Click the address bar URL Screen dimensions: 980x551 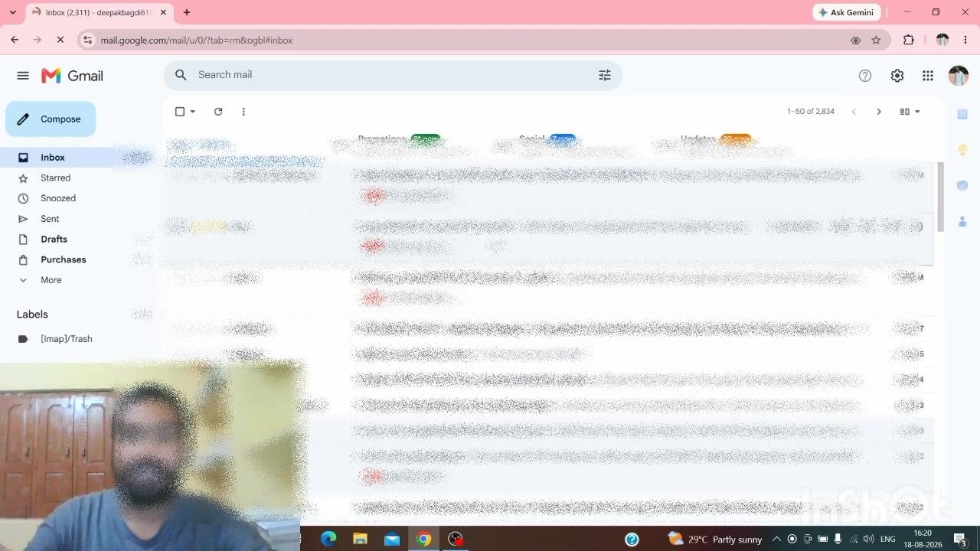point(197,41)
